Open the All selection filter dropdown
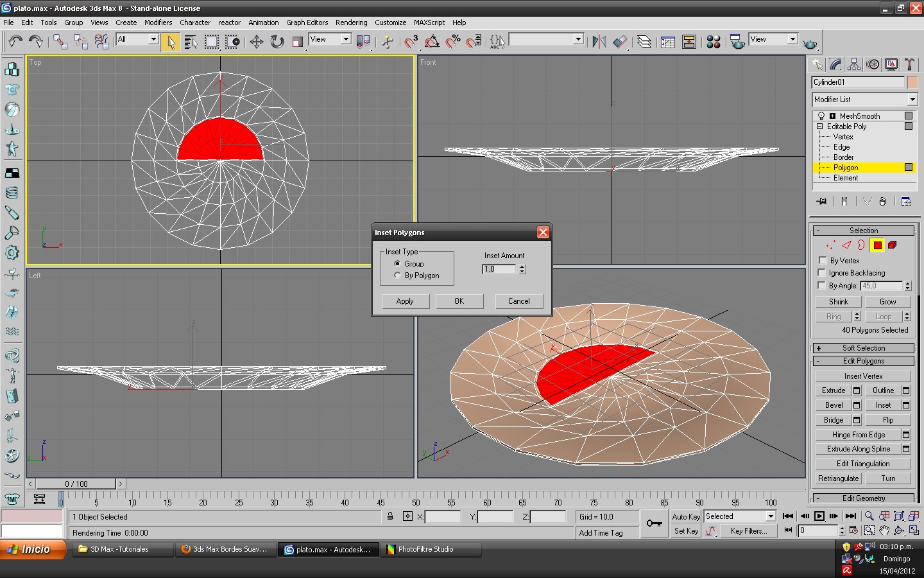Image resolution: width=924 pixels, height=578 pixels. 137,39
